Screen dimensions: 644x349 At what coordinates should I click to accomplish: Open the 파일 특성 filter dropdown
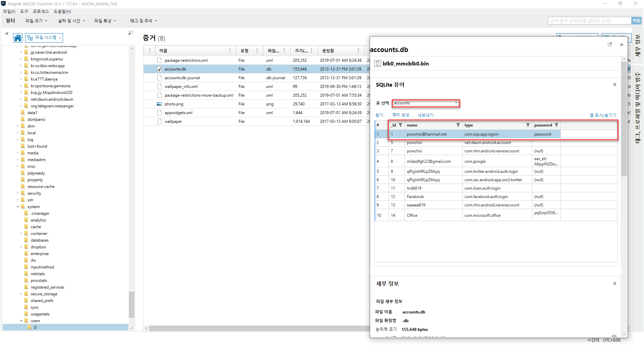coord(105,21)
